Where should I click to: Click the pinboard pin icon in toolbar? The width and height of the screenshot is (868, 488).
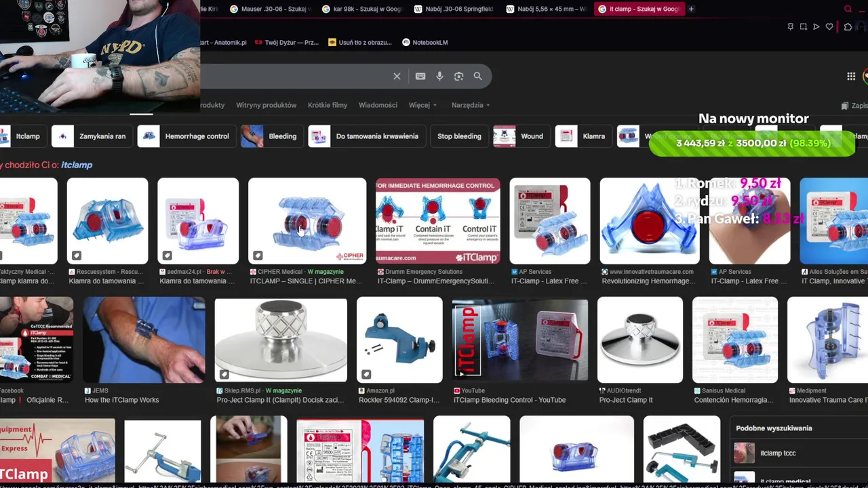click(790, 27)
